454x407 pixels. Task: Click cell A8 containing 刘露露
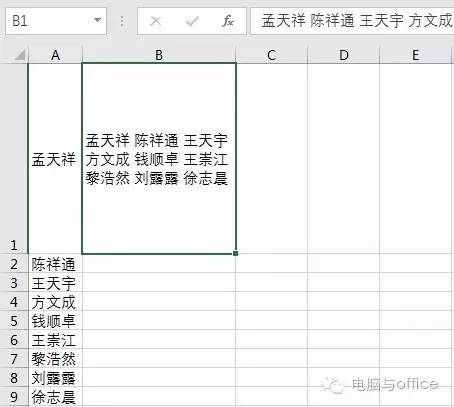pyautogui.click(x=55, y=378)
